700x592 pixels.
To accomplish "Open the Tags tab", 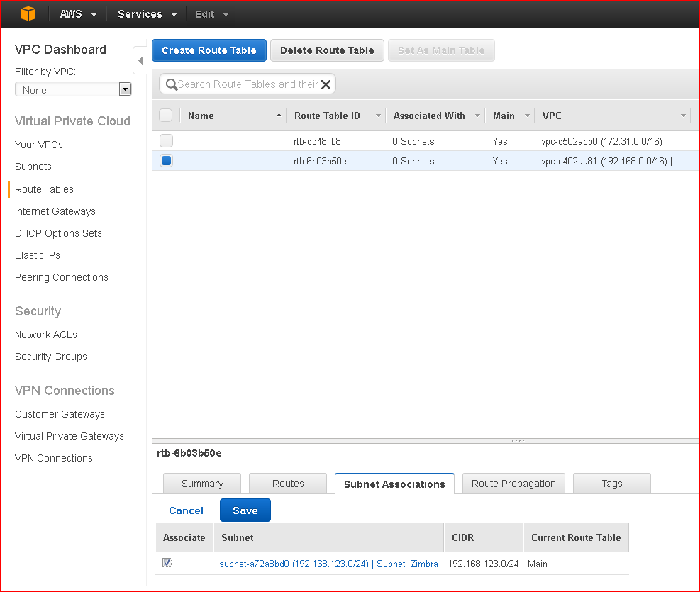I will click(x=611, y=484).
